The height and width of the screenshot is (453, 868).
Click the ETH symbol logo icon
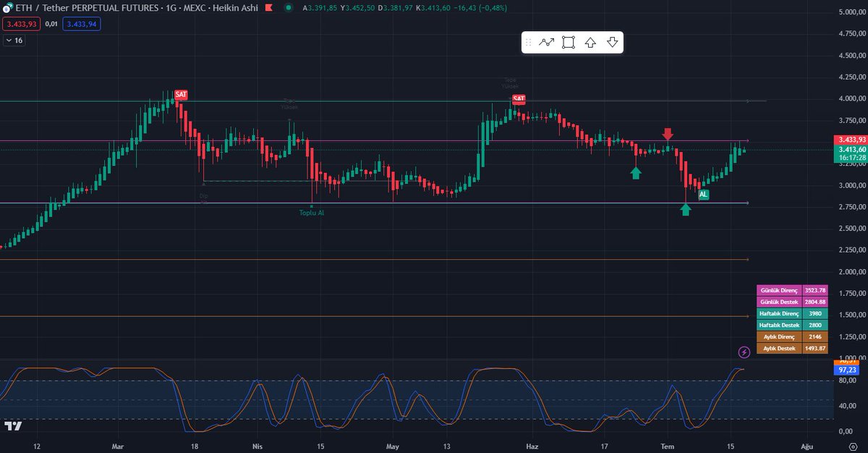7,7
